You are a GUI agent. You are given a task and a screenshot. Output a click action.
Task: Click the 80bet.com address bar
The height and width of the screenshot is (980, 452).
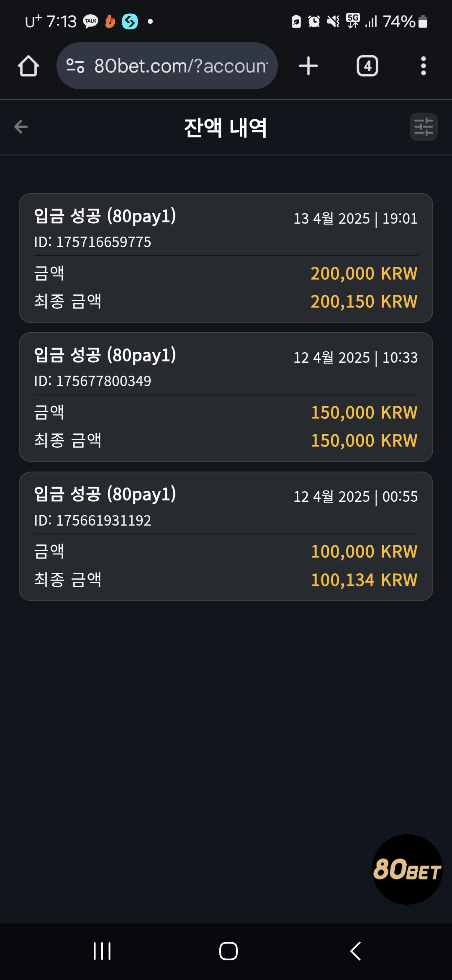(x=167, y=66)
